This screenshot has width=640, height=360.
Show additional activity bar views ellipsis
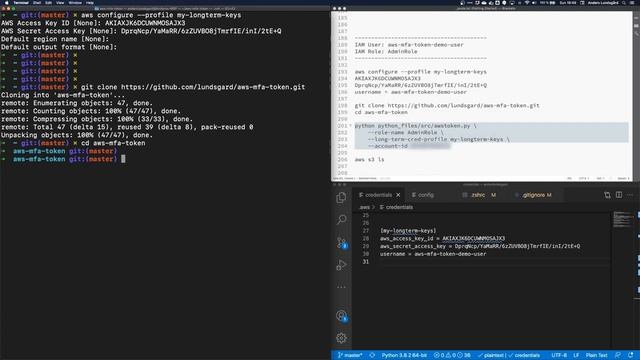coord(341,287)
